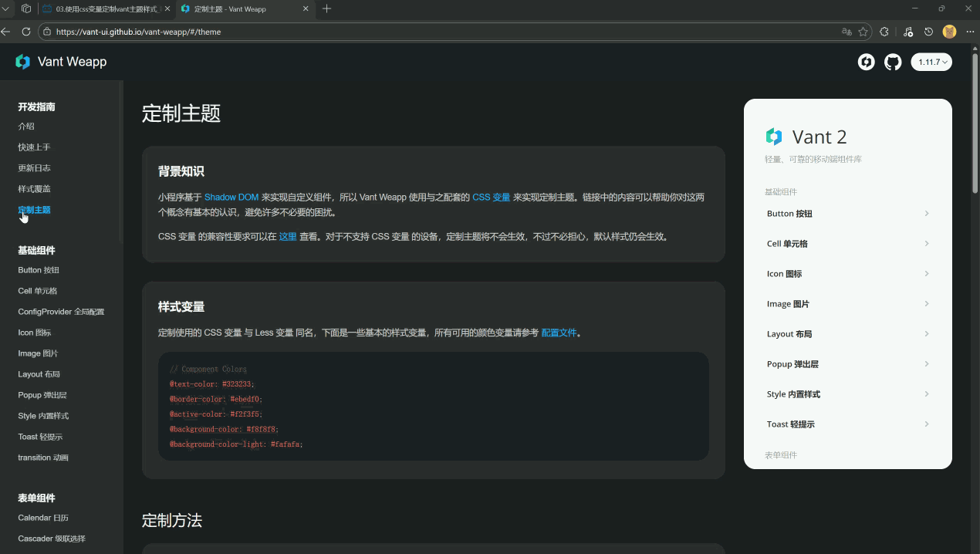980x554 pixels.
Task: Open Image 图片 in the left sidebar
Action: click(x=38, y=353)
